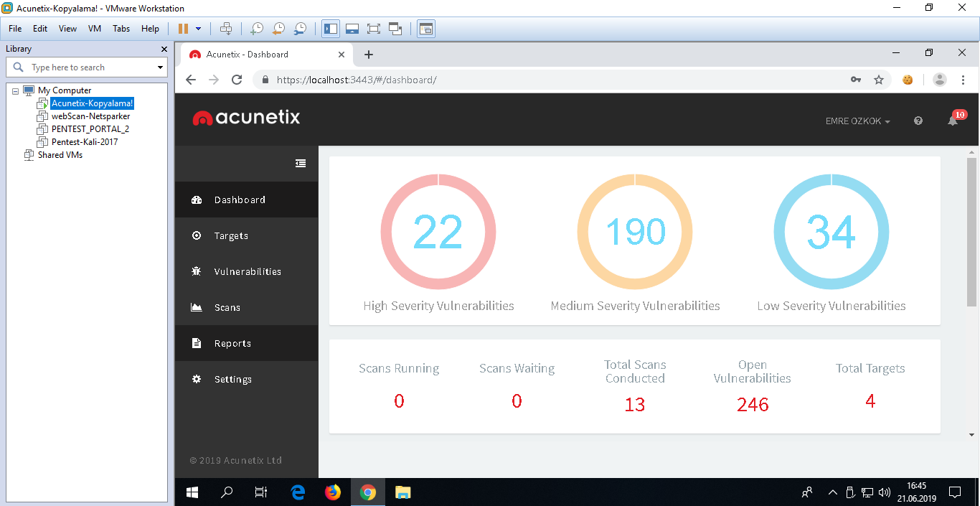Toggle the thumbnail bar view button
The height and width of the screenshot is (506, 980).
(x=352, y=29)
